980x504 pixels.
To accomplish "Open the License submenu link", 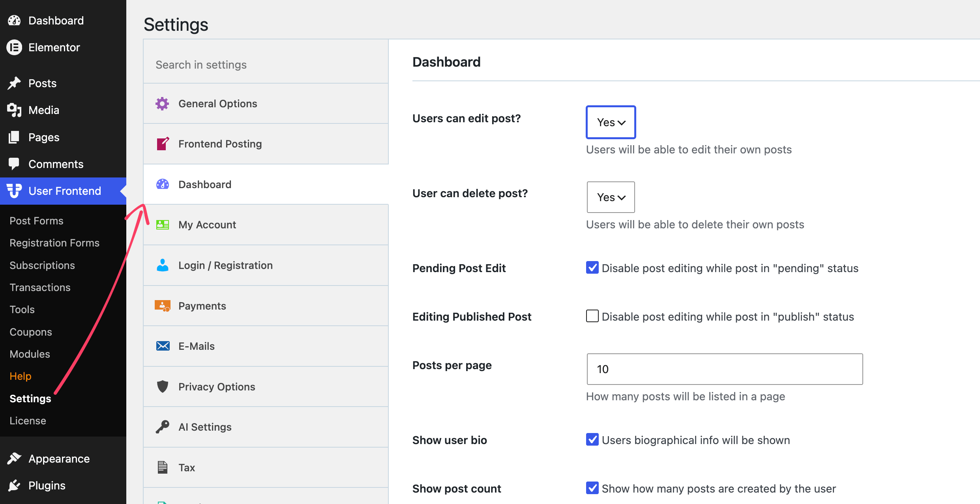I will (x=28, y=421).
